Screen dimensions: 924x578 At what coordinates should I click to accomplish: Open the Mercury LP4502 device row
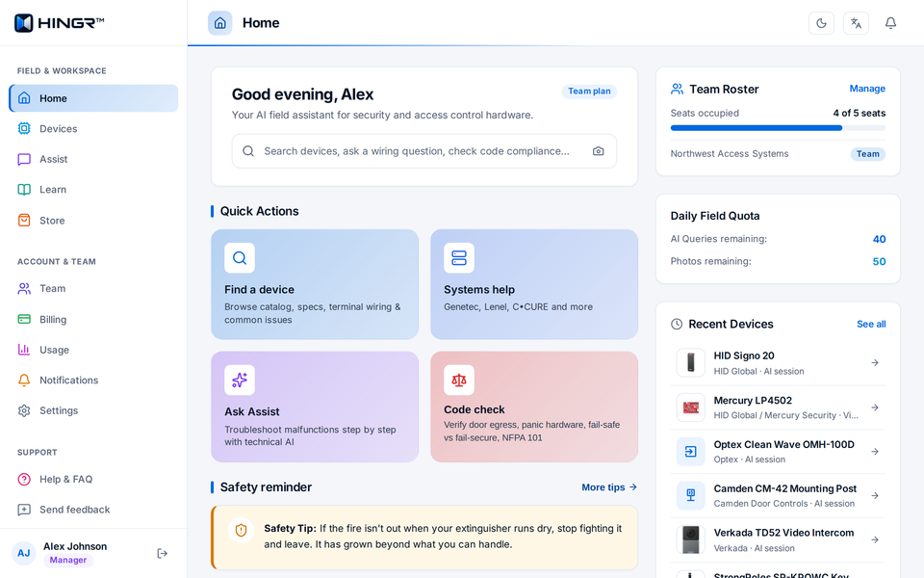[x=778, y=407]
